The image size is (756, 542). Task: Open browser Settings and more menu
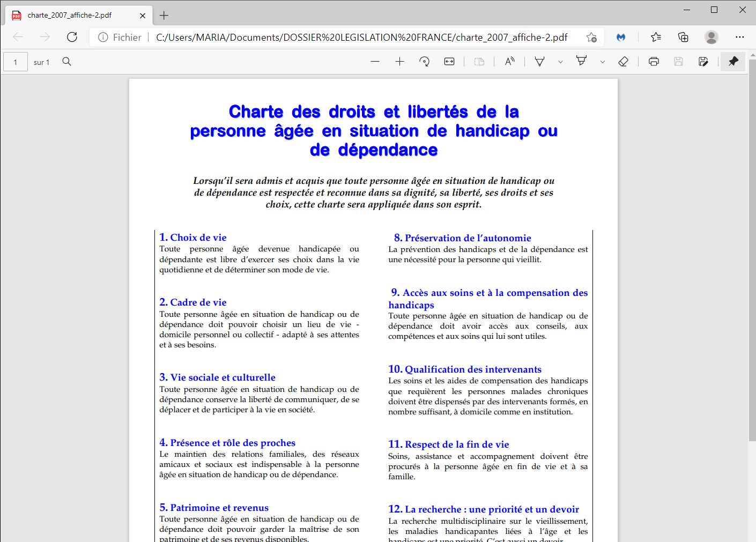pos(740,37)
